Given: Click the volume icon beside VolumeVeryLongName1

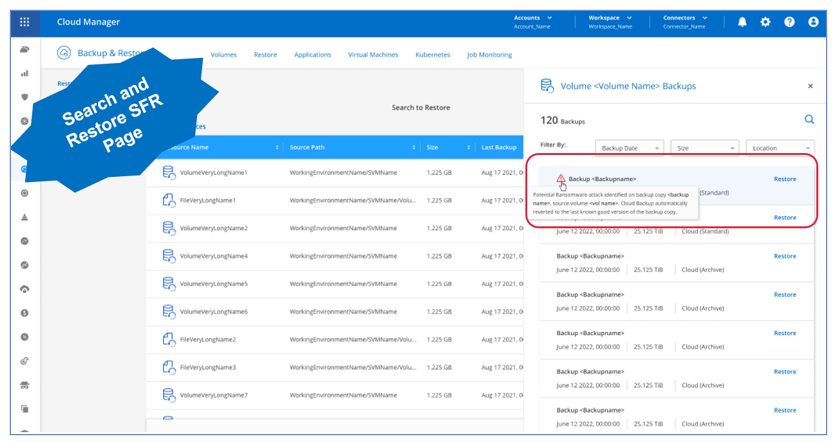Looking at the screenshot, I should point(169,173).
